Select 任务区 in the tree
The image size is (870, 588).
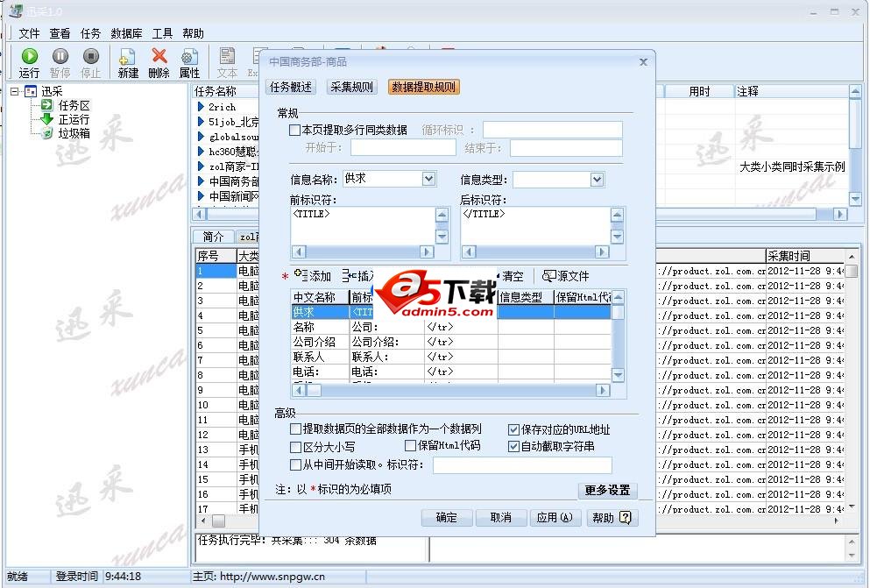(74, 105)
